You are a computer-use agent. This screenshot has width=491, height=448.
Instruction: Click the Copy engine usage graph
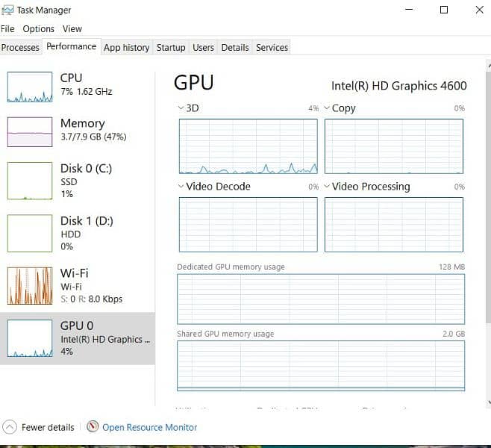394,146
